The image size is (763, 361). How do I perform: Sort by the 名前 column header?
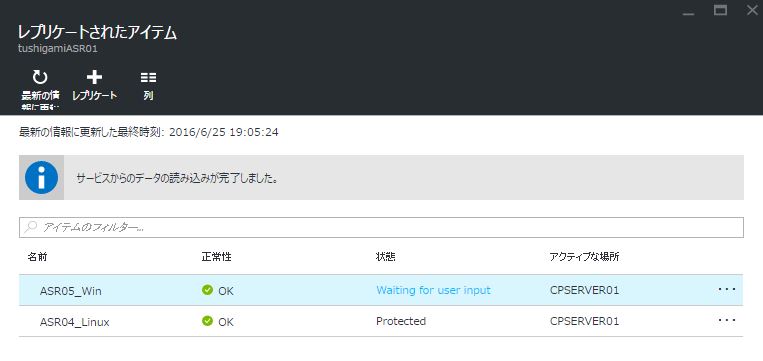click(37, 257)
